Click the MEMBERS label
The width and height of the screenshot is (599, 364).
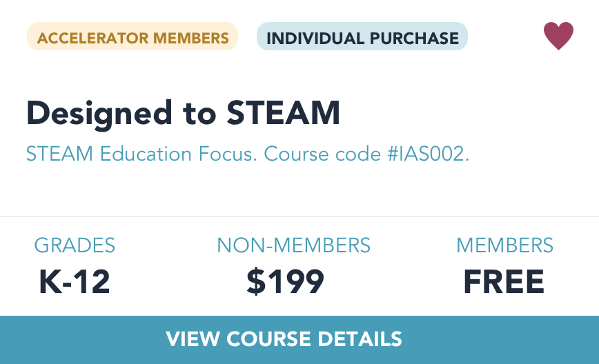(x=504, y=245)
